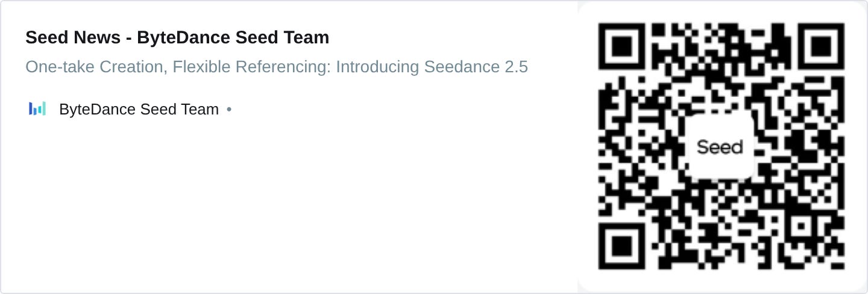Click the ByteDance bar-chart logo icon
This screenshot has width=868, height=294.
pos(37,109)
